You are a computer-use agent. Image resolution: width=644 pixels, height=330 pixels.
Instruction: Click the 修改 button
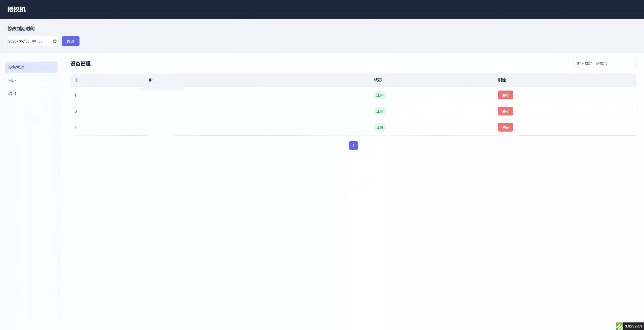[71, 41]
